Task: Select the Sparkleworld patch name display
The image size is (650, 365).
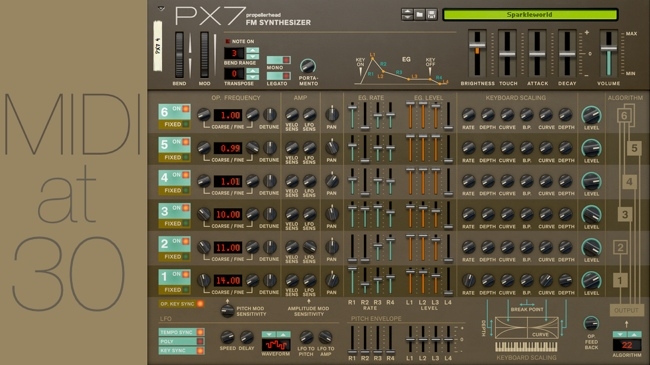Action: pyautogui.click(x=530, y=15)
